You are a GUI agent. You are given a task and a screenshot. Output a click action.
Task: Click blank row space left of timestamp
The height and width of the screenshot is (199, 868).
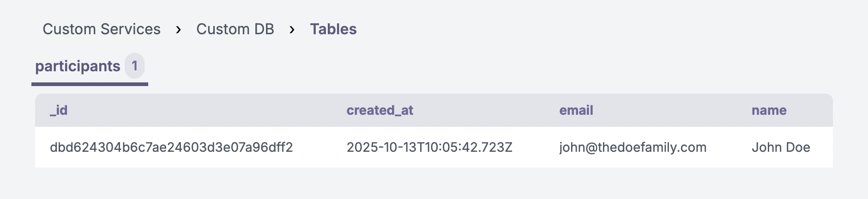point(319,147)
